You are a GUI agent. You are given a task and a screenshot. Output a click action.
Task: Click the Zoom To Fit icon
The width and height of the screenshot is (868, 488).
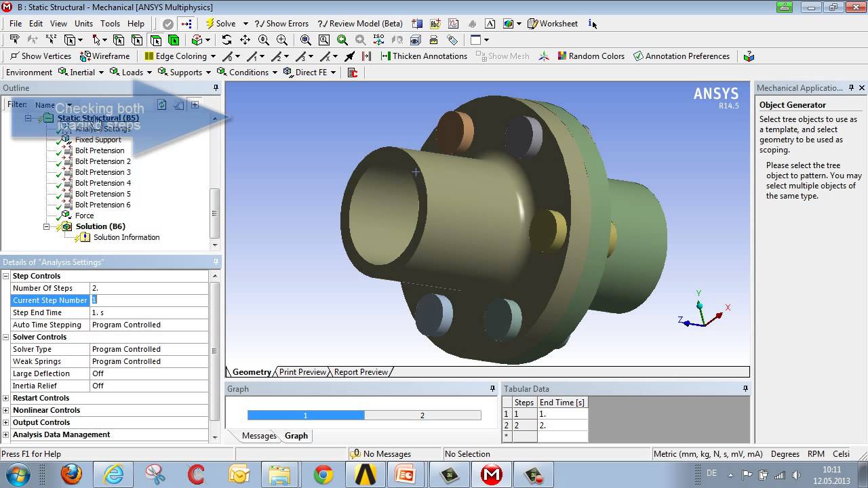(306, 40)
